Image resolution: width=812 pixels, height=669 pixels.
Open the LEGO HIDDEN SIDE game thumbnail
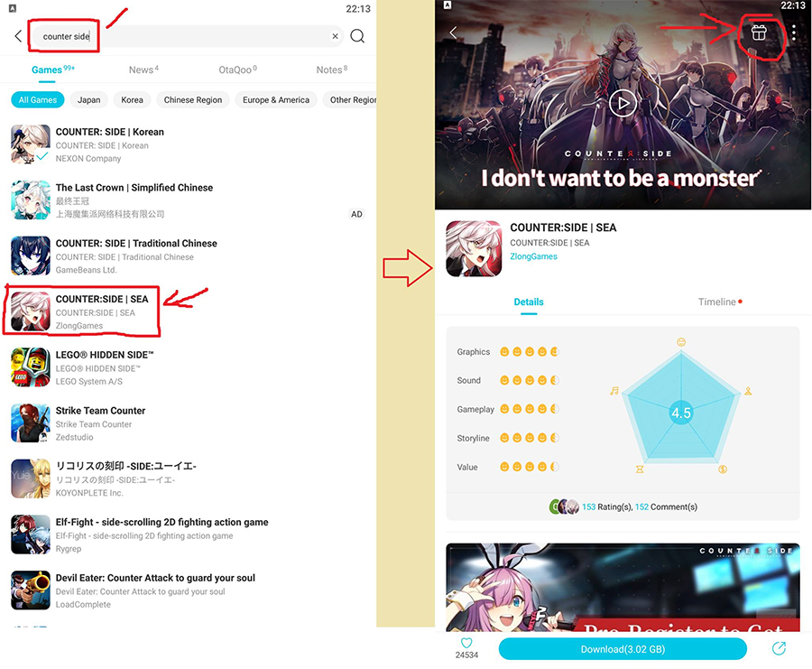pyautogui.click(x=31, y=367)
